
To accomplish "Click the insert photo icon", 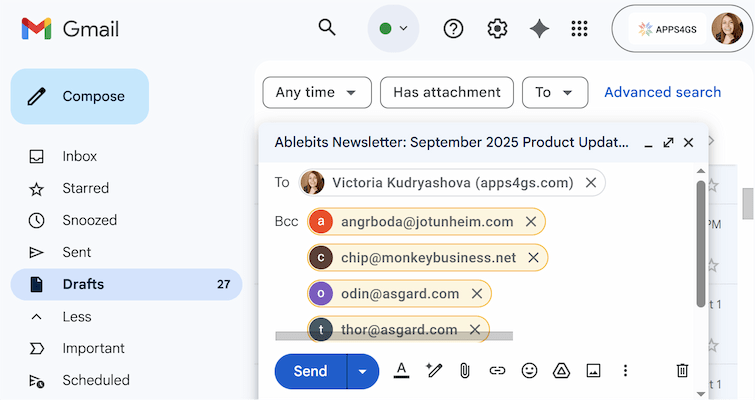I will click(x=593, y=370).
